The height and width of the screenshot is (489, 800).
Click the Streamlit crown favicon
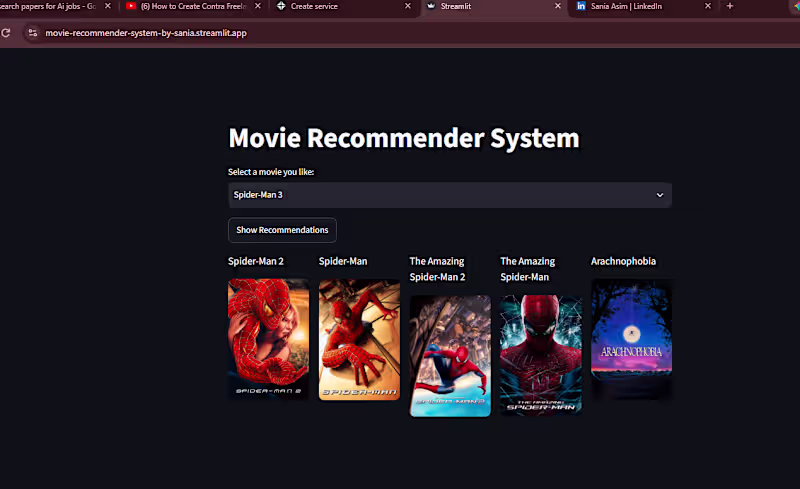click(431, 6)
